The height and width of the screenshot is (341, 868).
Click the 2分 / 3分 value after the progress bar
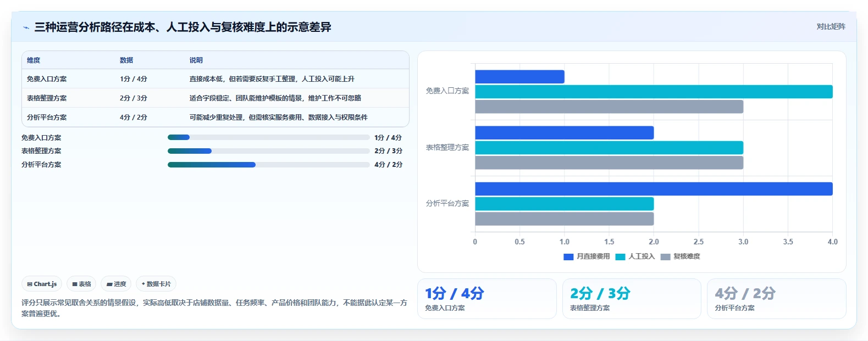click(388, 151)
